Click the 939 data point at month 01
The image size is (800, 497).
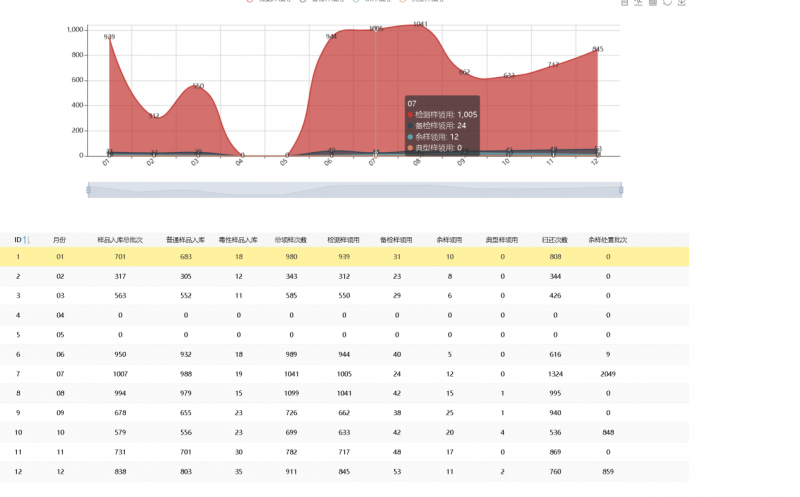tap(109, 38)
